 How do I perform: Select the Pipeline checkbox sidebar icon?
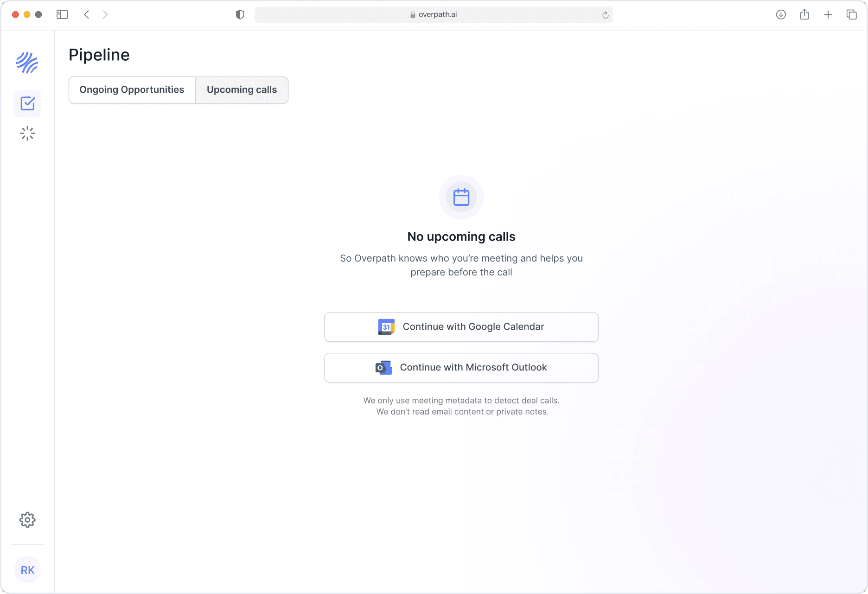[27, 103]
